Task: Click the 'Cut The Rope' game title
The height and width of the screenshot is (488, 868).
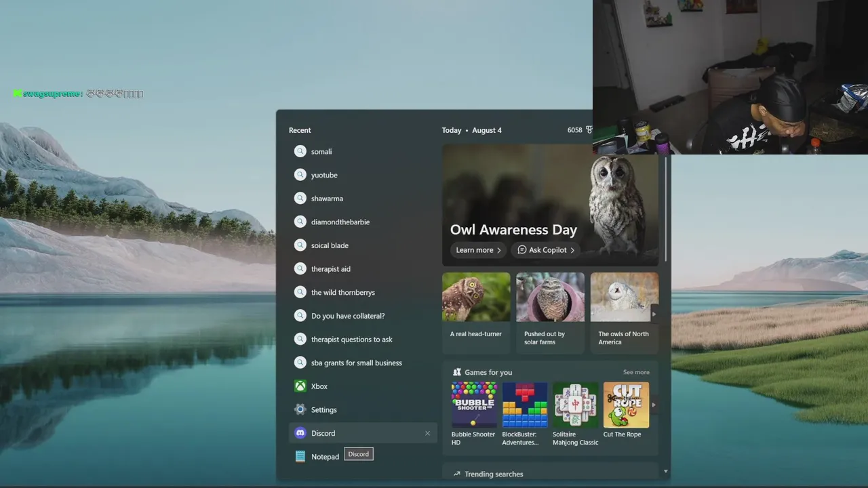Action: 623,434
